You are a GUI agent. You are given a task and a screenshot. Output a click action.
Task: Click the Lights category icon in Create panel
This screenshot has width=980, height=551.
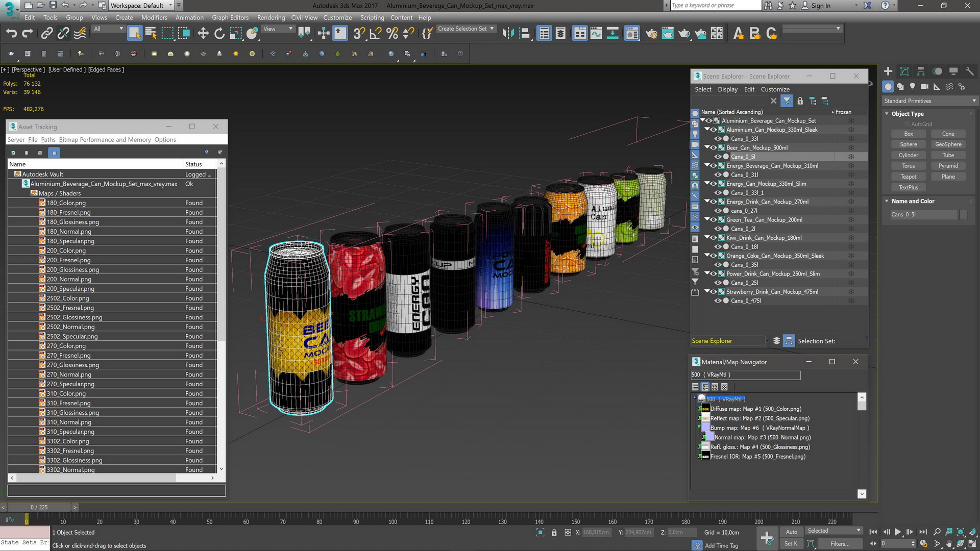pos(913,87)
